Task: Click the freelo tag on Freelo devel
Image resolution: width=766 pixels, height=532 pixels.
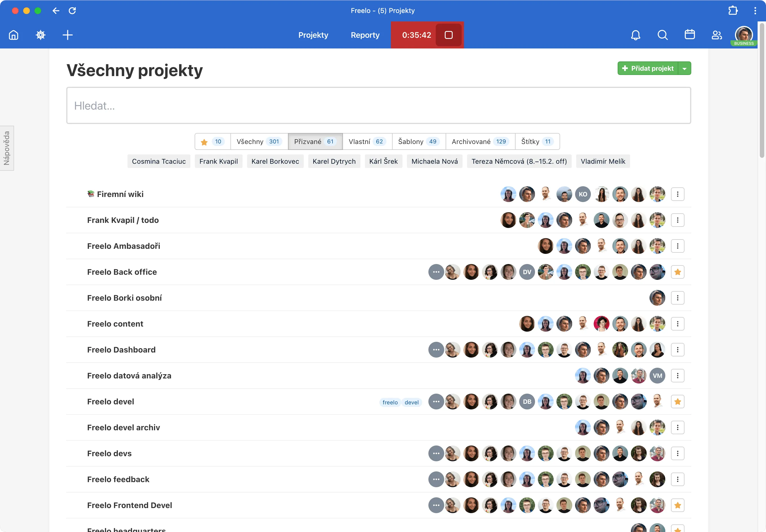Action: pos(390,402)
